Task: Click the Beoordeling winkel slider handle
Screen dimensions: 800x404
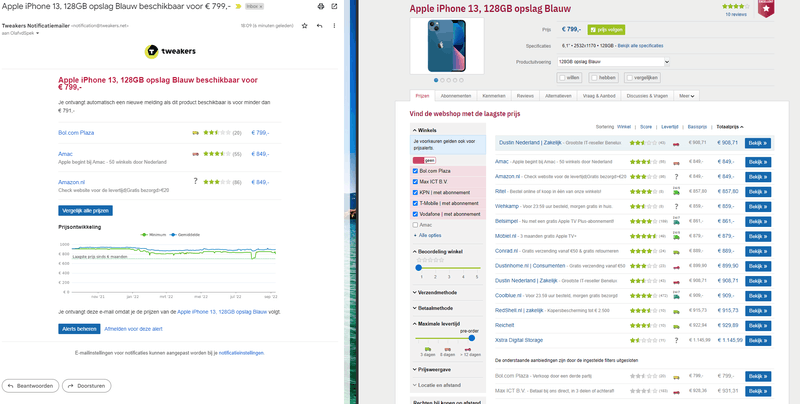Action: tap(418, 267)
